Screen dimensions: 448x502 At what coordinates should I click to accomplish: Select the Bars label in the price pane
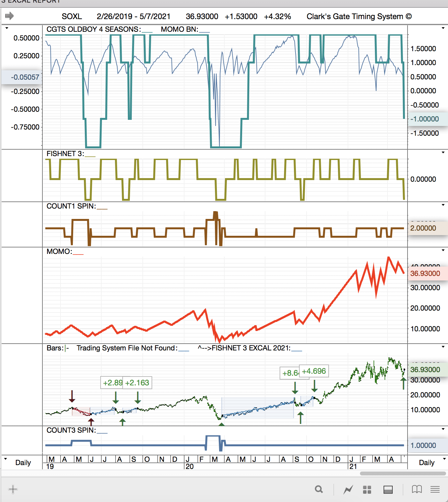(55, 348)
